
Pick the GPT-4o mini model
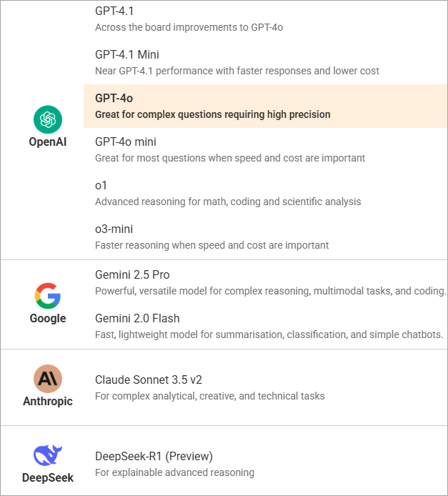pyautogui.click(x=265, y=149)
